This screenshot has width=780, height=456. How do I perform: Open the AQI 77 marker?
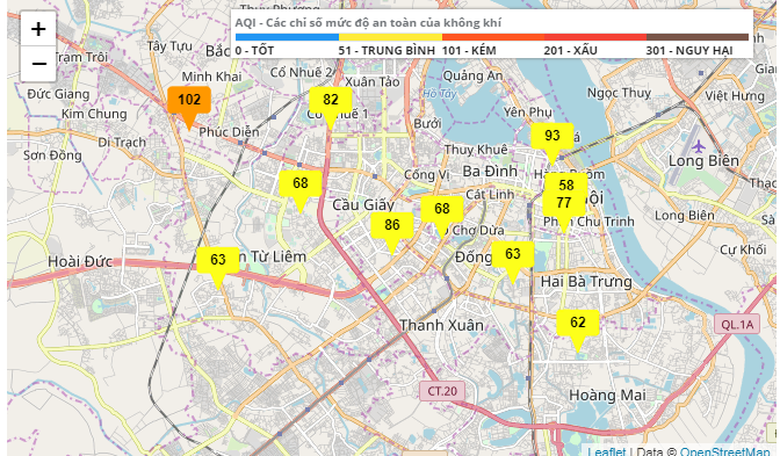click(x=563, y=203)
